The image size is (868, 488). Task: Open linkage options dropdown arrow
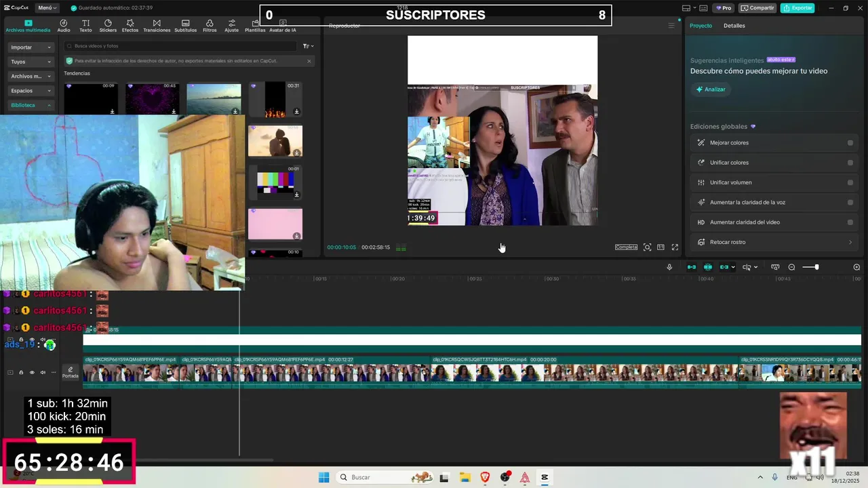[733, 267]
